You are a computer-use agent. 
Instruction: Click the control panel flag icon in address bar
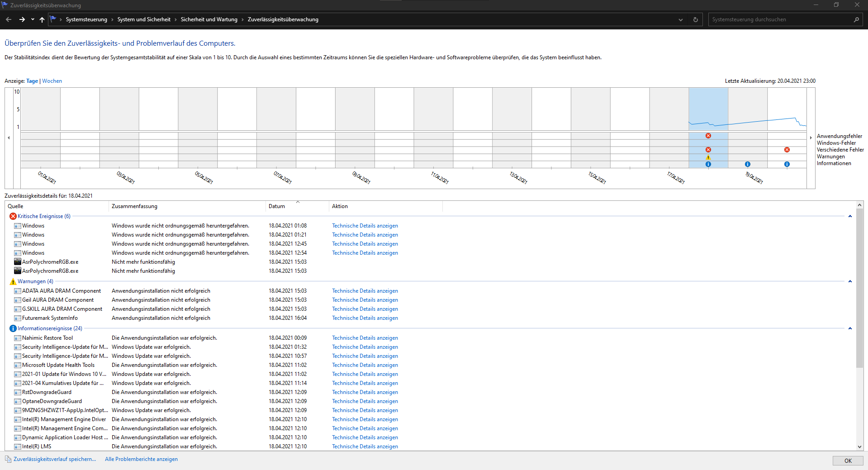point(53,19)
